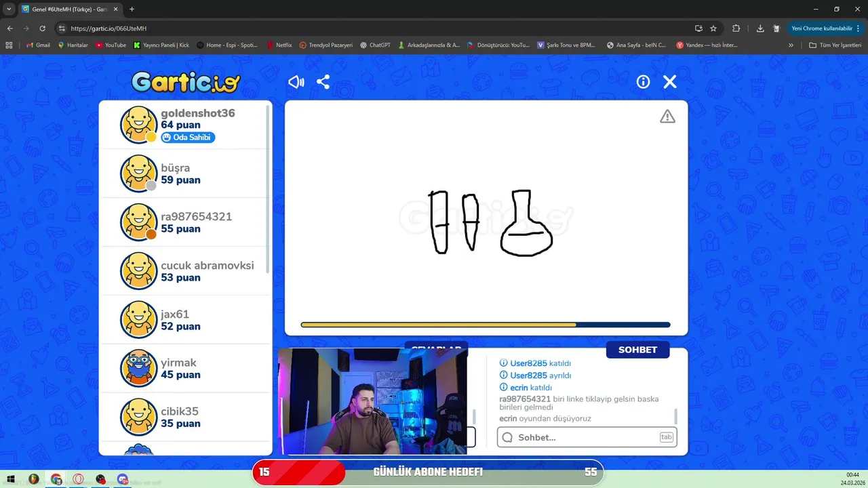The height and width of the screenshot is (488, 868).
Task: Click ecrin in the katıldı message
Action: tap(519, 388)
